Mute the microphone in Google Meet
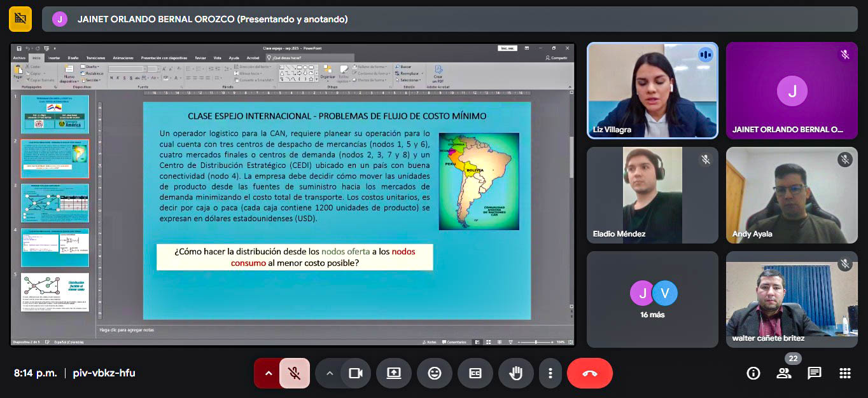Screen dimensions: 868x398 295,373
